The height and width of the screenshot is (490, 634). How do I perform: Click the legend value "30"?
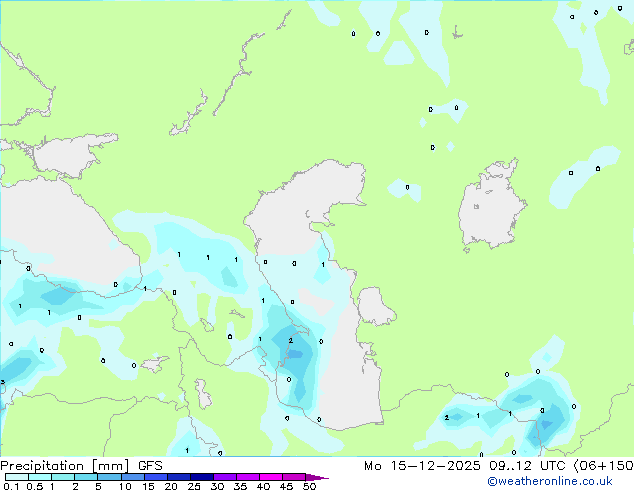217,486
